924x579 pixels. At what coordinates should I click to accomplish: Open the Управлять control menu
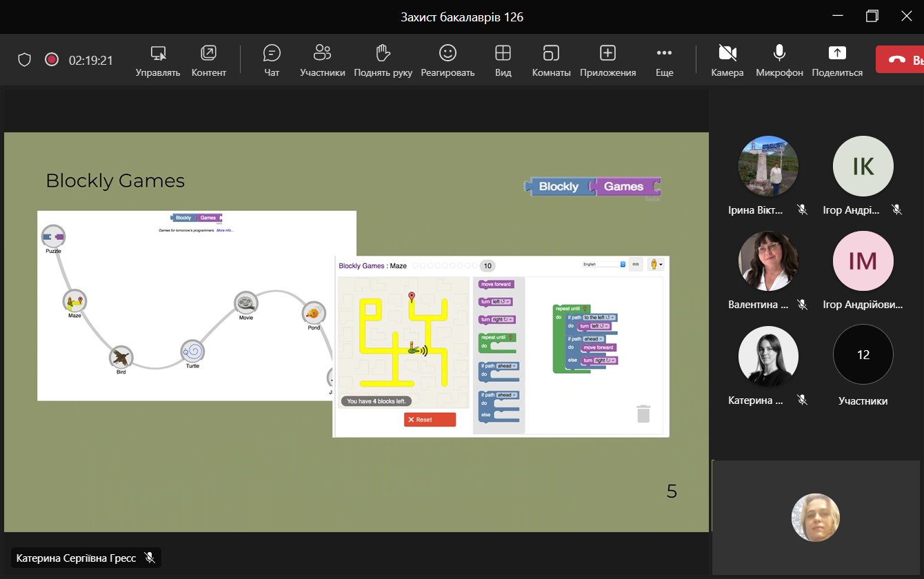click(x=158, y=59)
